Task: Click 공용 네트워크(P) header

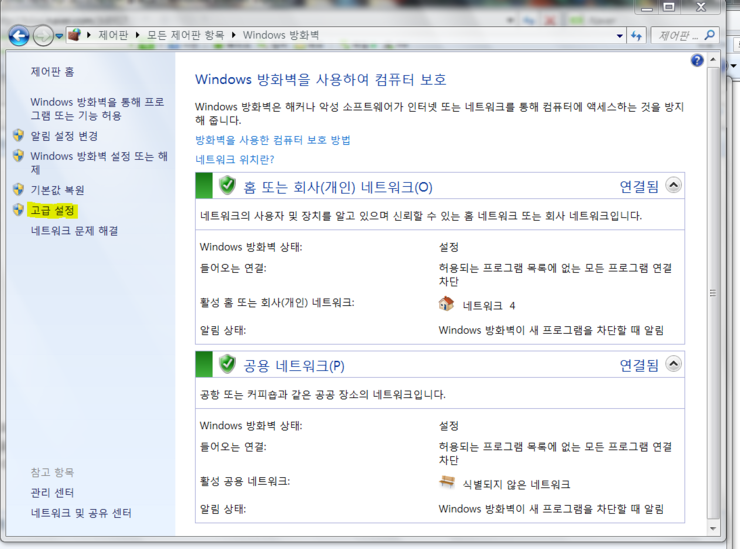Action: [x=294, y=366]
